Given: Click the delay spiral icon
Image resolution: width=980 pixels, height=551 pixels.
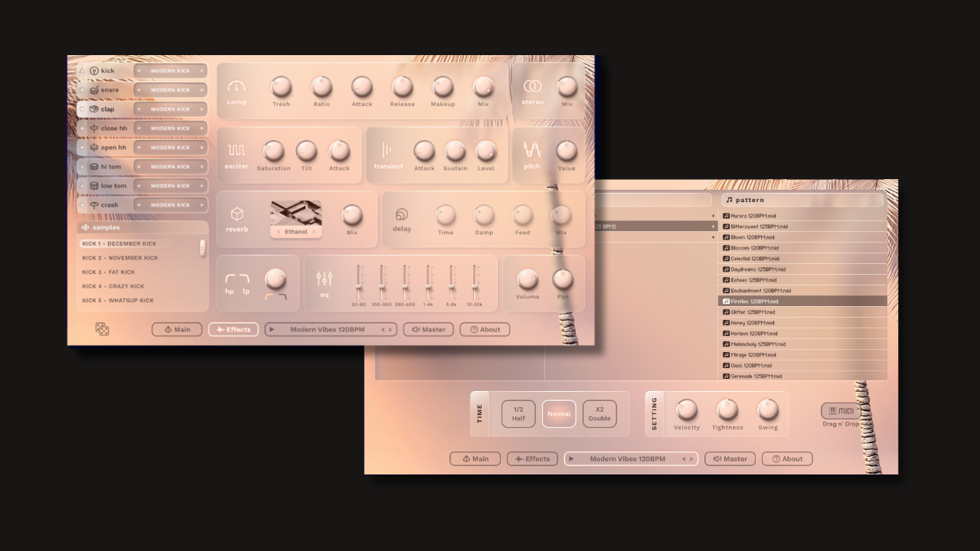Looking at the screenshot, I should tap(401, 214).
